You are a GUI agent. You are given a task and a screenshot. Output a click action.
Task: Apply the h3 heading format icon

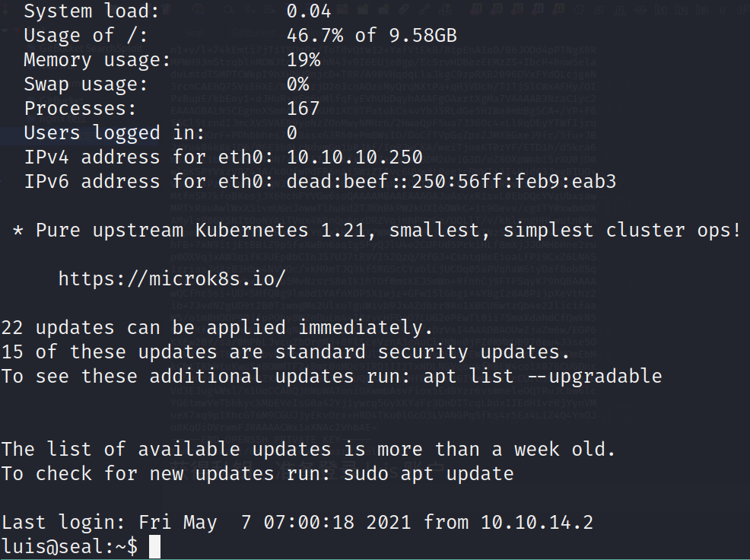tap(701, 10)
